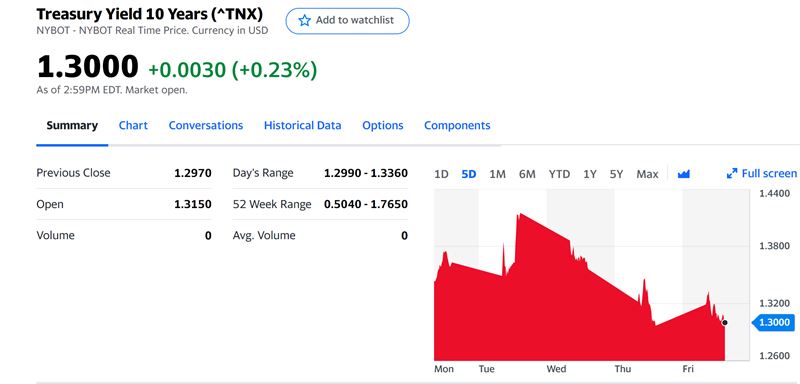Image resolution: width=800 pixels, height=384 pixels.
Task: Switch to the Historical Data tab
Action: tap(303, 125)
